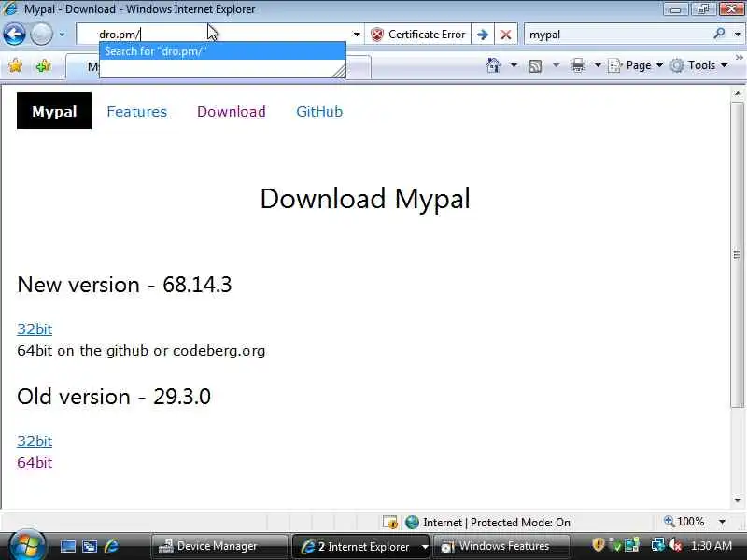This screenshot has width=747, height=560.
Task: Click the greyed Forward navigation button
Action: (41, 35)
